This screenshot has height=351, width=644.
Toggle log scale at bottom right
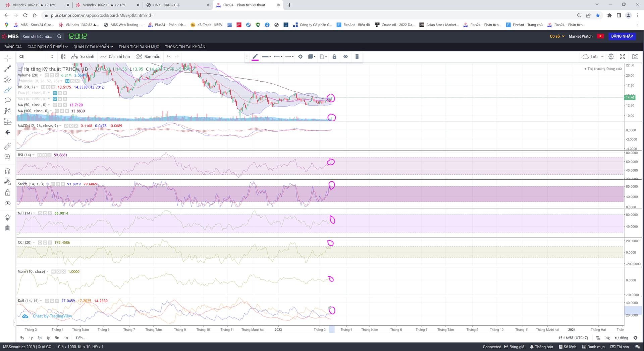point(607,338)
